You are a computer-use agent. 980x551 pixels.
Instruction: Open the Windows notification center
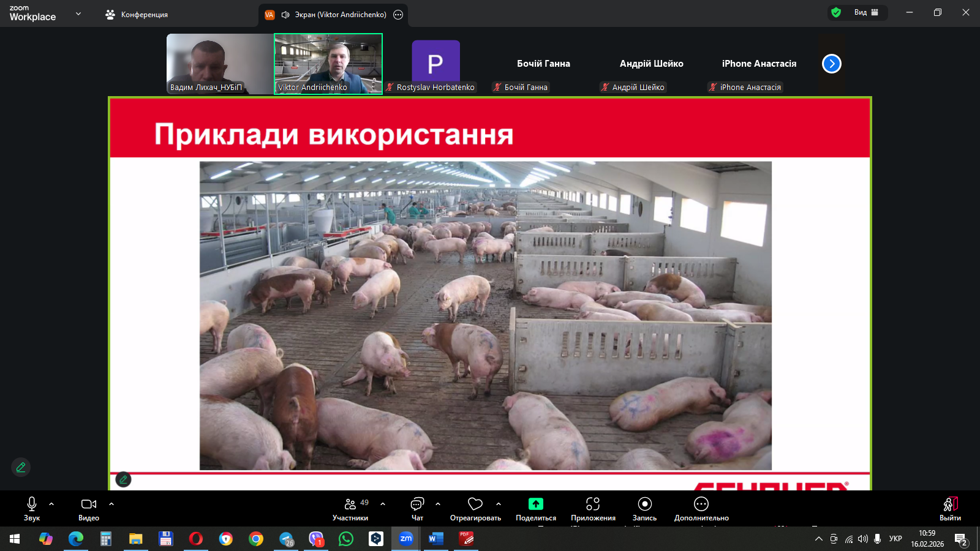pos(960,539)
